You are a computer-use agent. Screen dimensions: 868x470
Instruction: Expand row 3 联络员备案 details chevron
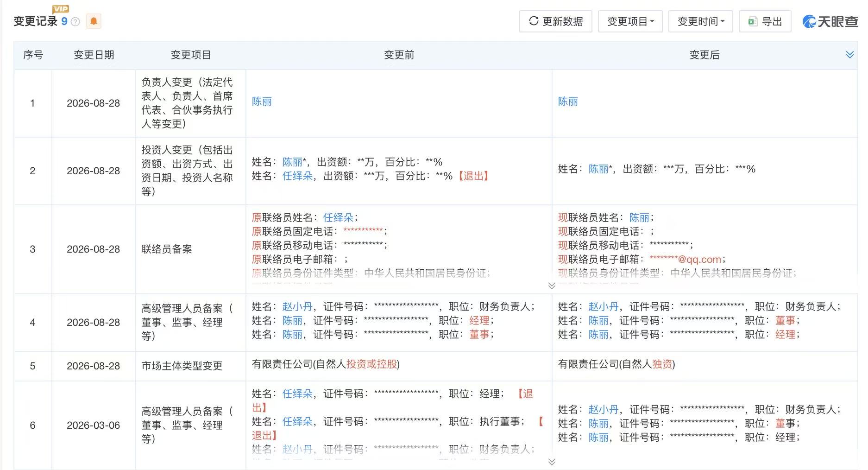pyautogui.click(x=551, y=286)
